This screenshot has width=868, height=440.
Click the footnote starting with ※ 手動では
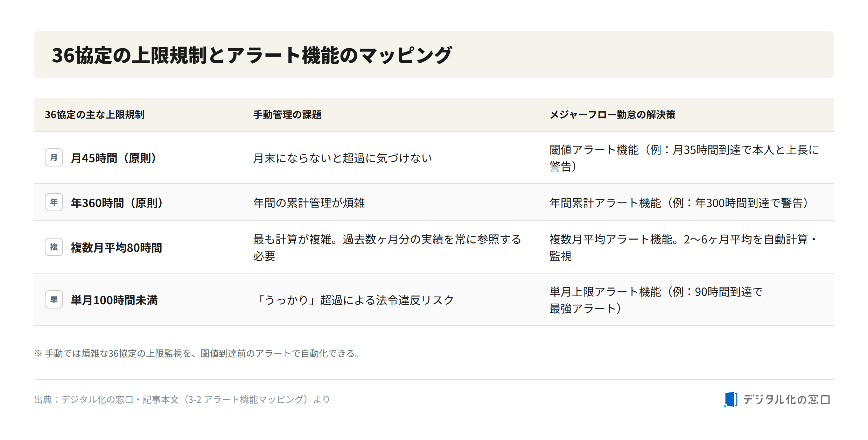[x=198, y=353]
